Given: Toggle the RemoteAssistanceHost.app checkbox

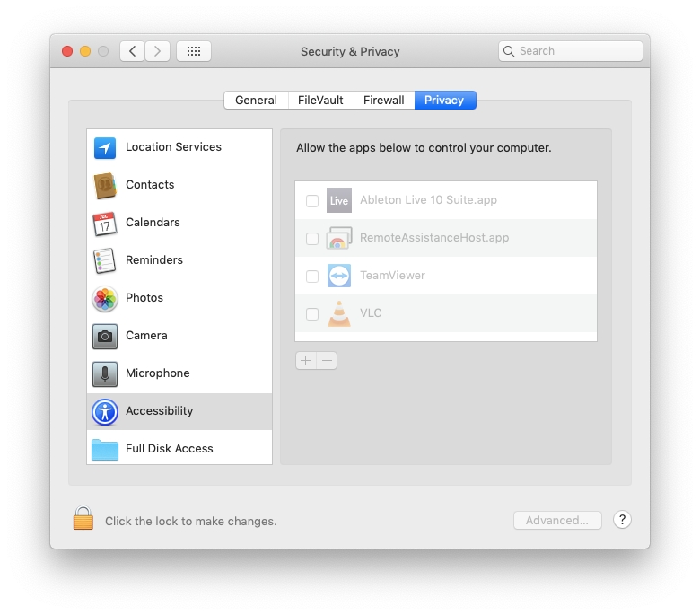Looking at the screenshot, I should [312, 239].
